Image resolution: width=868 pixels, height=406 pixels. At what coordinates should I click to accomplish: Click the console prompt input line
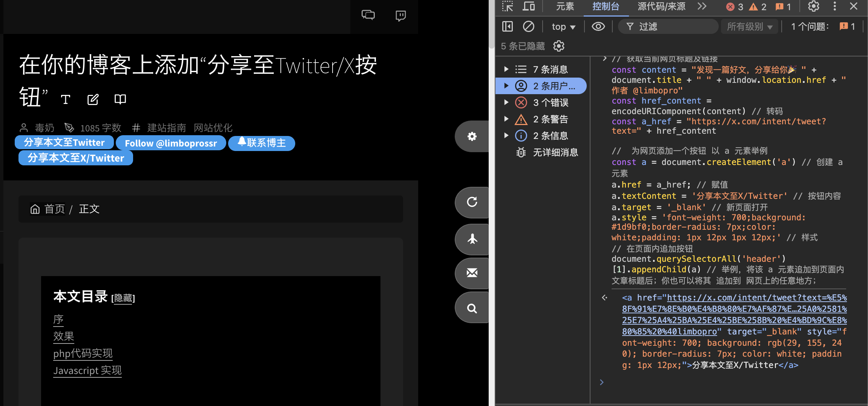click(728, 382)
